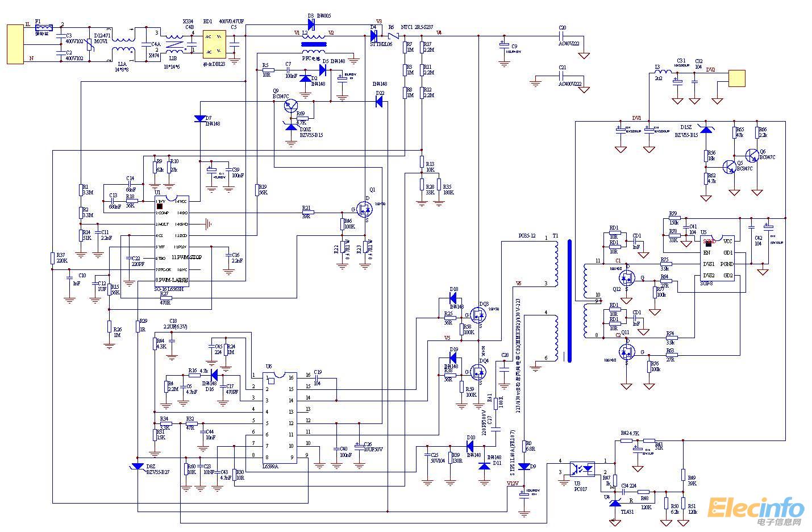
Task: Select the T1 transformer core
Action: pos(569,301)
